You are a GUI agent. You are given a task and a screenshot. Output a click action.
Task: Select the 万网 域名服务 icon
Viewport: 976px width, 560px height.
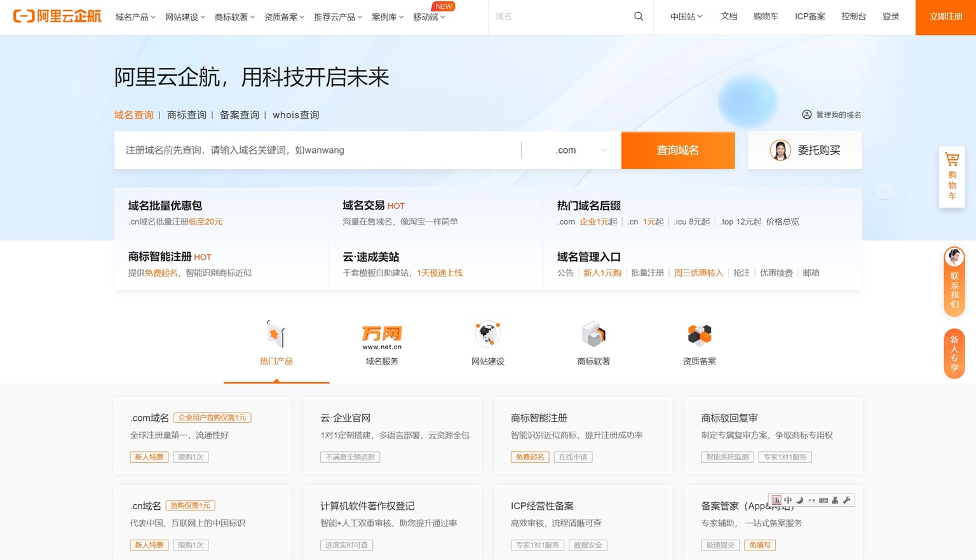click(382, 337)
